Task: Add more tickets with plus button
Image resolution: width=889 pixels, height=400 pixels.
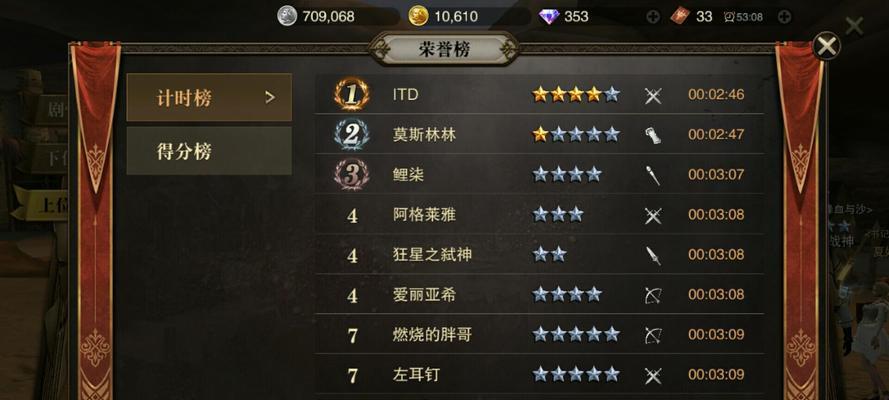Action: [784, 17]
